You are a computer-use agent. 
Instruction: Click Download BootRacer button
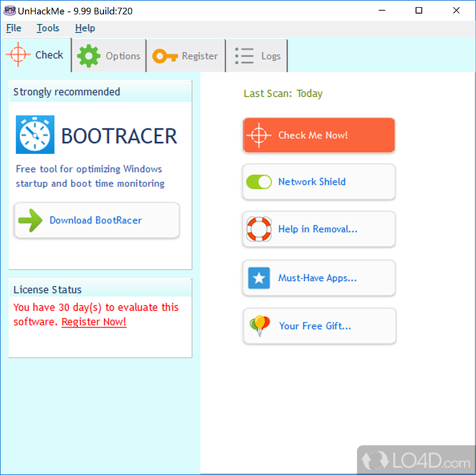[97, 221]
